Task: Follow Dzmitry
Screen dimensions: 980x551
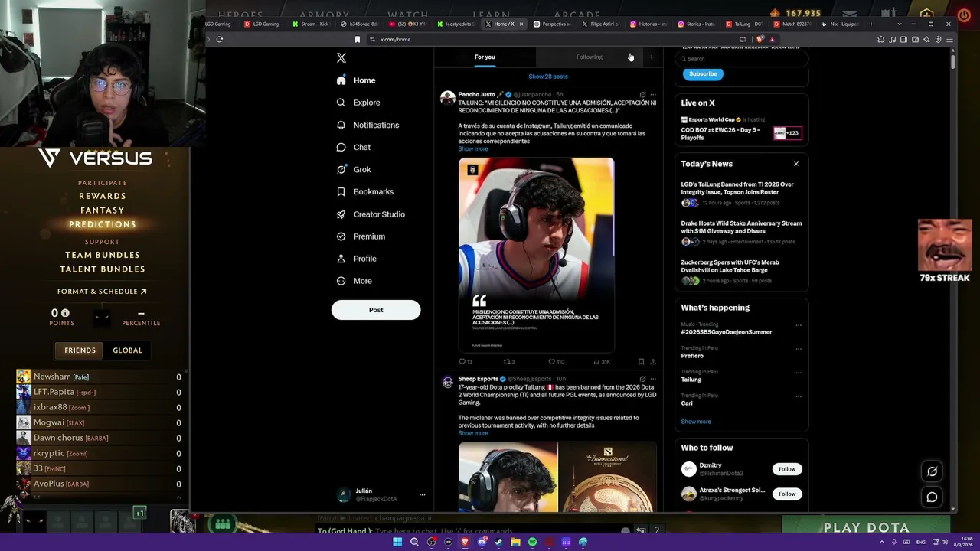Action: pyautogui.click(x=787, y=469)
